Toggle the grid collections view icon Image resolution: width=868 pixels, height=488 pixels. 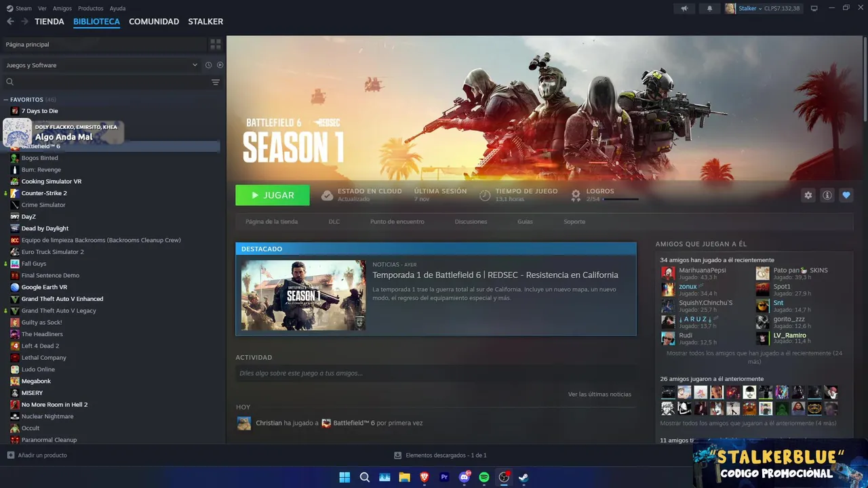216,44
